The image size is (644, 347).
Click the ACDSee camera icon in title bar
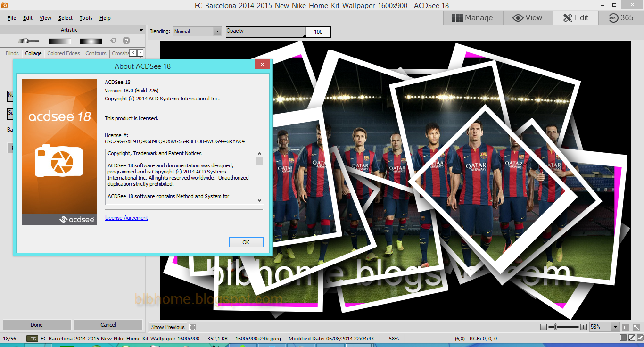coord(4,6)
